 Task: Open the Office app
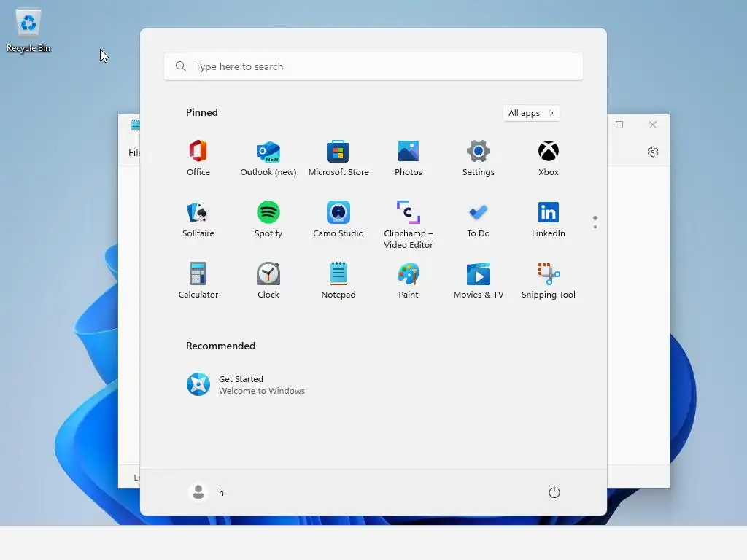198,158
